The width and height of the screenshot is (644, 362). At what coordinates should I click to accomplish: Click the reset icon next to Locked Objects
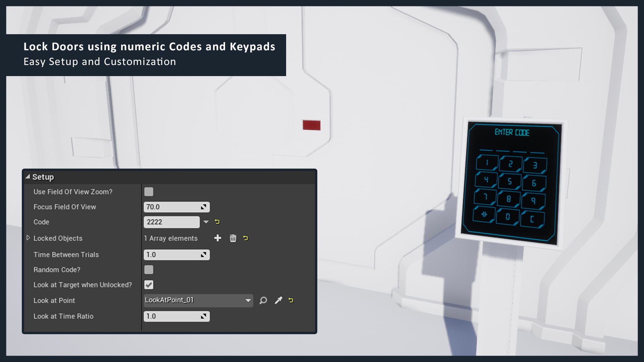coord(246,238)
